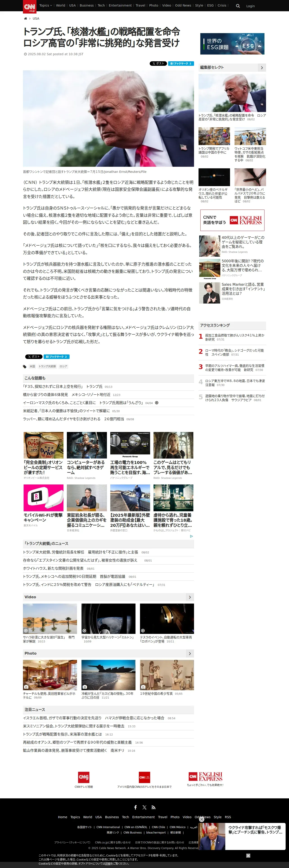289x868 pixels.
Task: Open the 19th century China photo gallery
Action: pos(167,675)
